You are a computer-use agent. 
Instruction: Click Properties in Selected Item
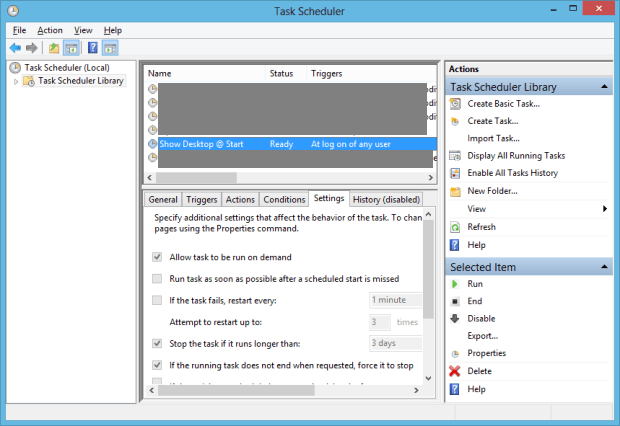[486, 353]
